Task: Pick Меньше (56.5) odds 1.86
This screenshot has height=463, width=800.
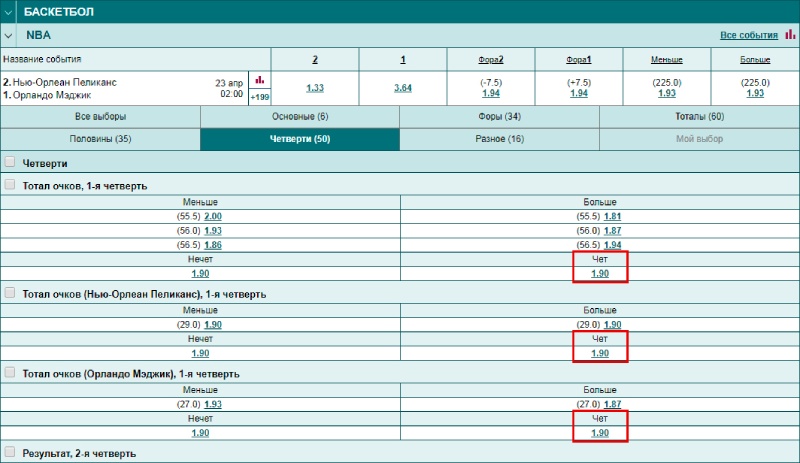Action: pos(213,245)
